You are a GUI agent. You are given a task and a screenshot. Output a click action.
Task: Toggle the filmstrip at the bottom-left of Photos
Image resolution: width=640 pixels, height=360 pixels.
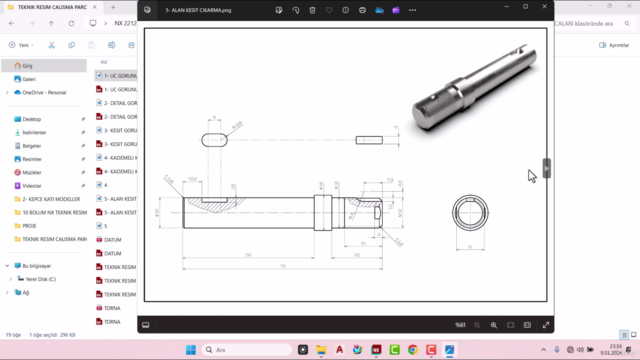point(146,325)
